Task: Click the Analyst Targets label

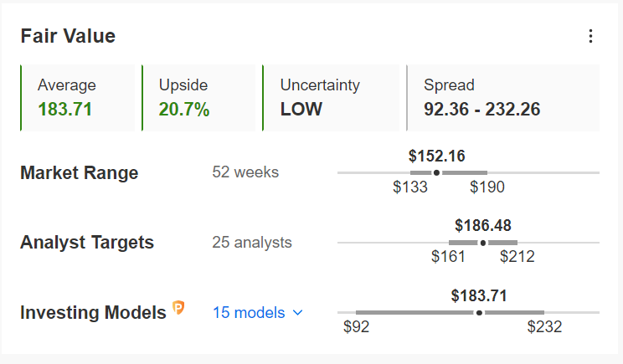Action: coord(87,243)
